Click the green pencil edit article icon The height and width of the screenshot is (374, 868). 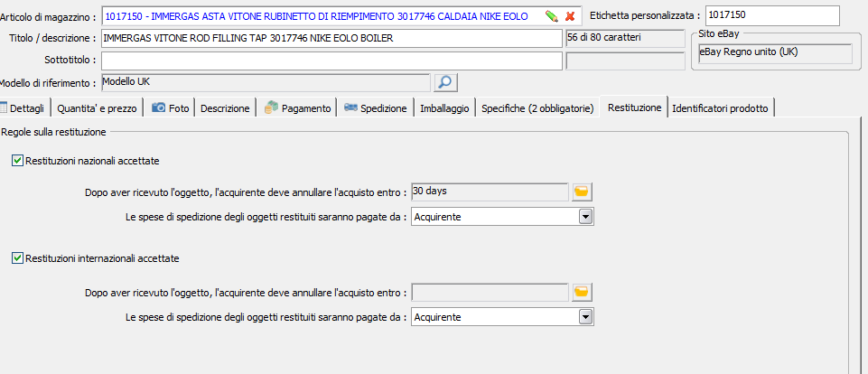click(551, 16)
